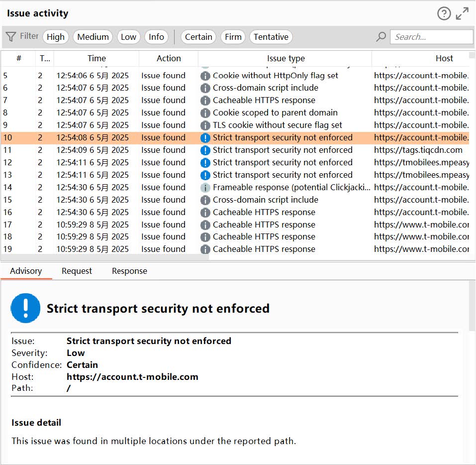Sort by the Time column header
This screenshot has width=476, height=465.
pos(96,58)
